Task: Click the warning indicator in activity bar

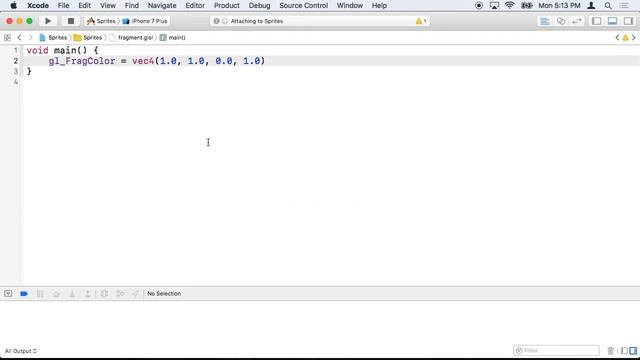Action: (x=421, y=21)
